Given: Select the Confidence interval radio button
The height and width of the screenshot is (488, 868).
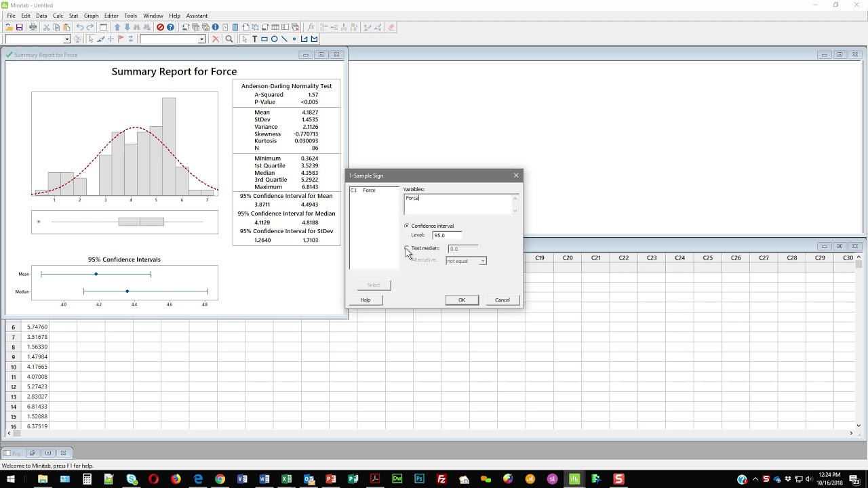Looking at the screenshot, I should pyautogui.click(x=407, y=226).
